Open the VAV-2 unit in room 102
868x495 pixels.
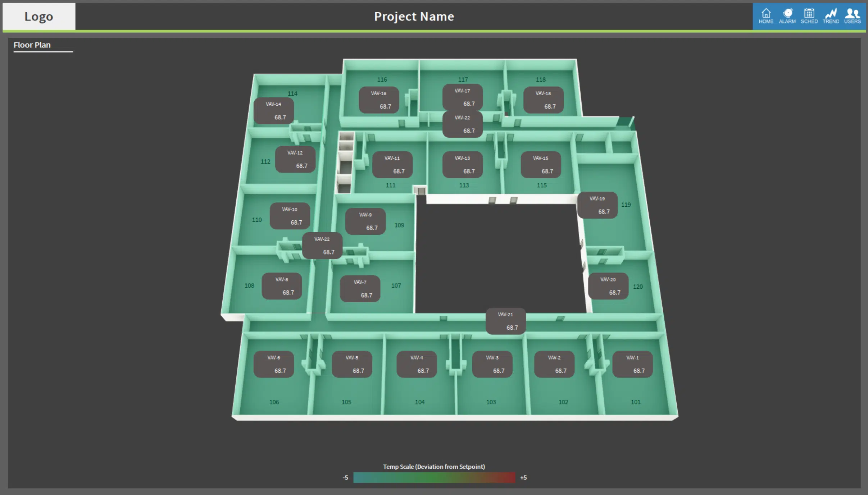pyautogui.click(x=554, y=364)
